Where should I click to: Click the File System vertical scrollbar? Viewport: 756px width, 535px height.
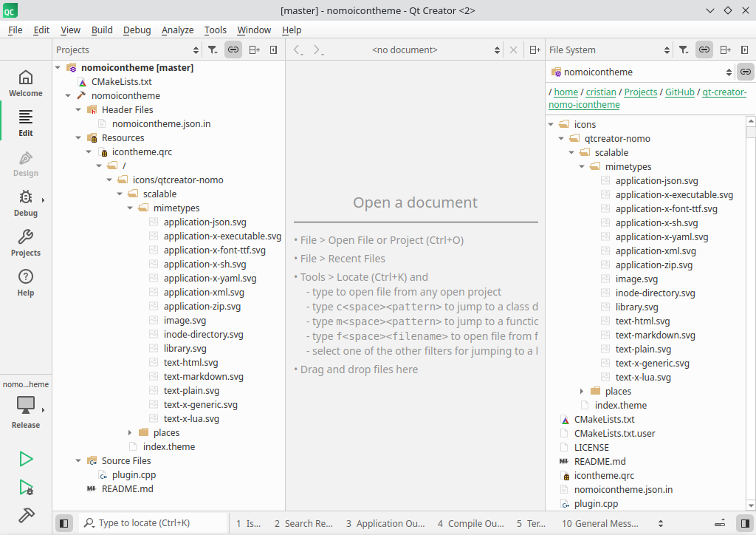(750, 313)
